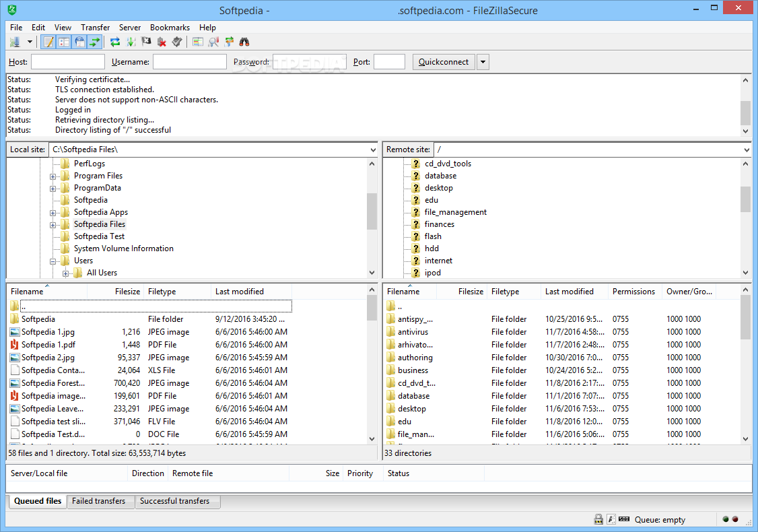Sort local files by Filesize column

(116, 292)
